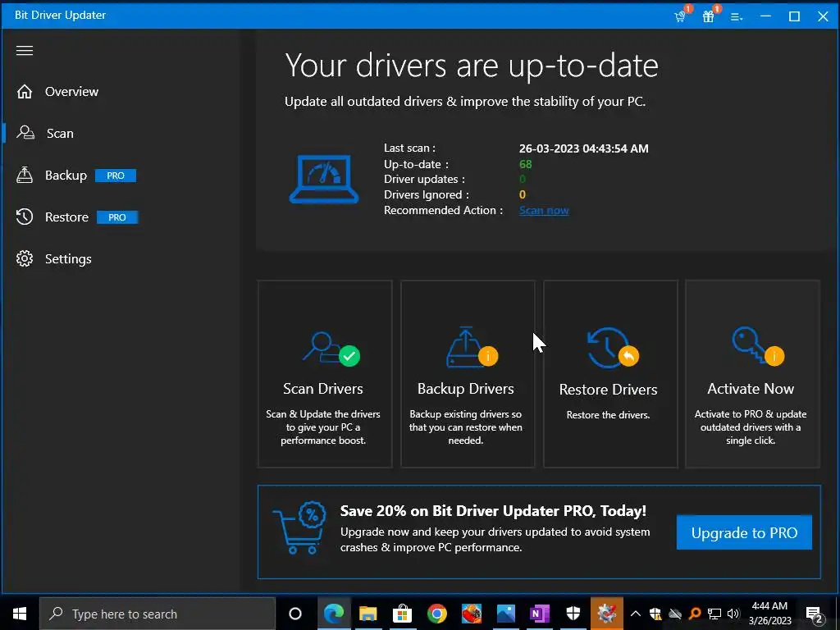Click the PRO badge beside Backup
840x630 pixels.
coord(116,176)
